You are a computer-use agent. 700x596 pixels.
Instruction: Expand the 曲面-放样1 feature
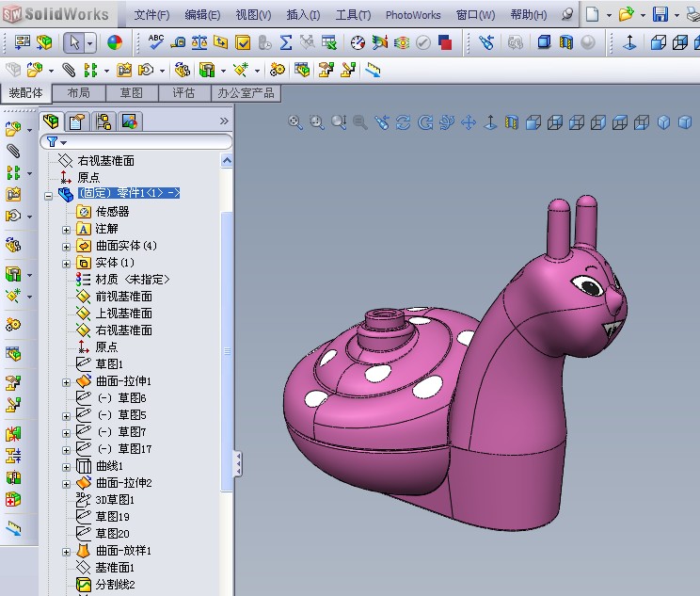(67, 552)
